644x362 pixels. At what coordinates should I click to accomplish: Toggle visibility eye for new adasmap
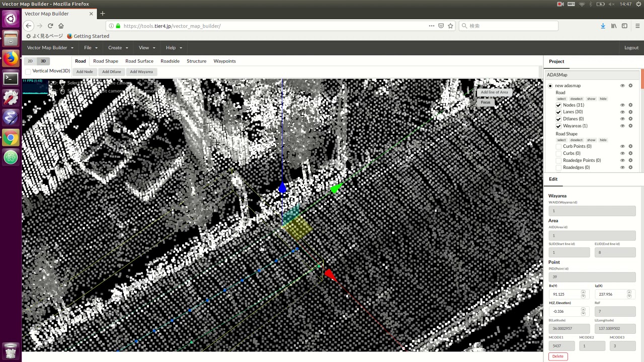pyautogui.click(x=622, y=85)
